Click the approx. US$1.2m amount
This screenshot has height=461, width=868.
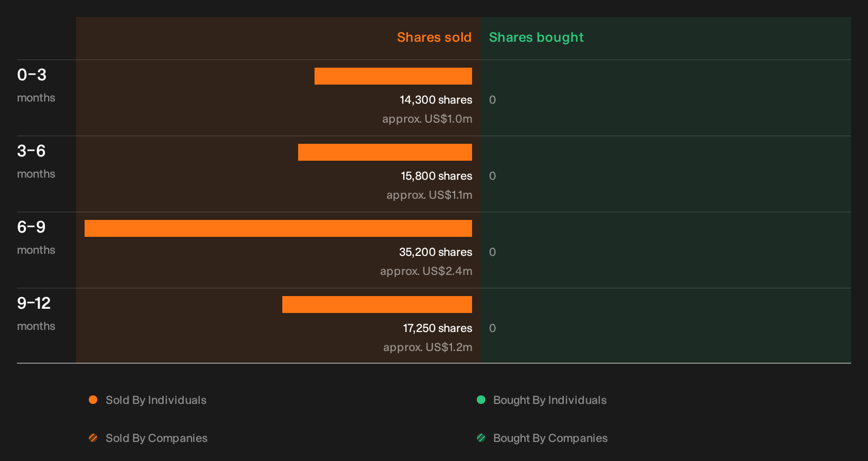point(428,347)
